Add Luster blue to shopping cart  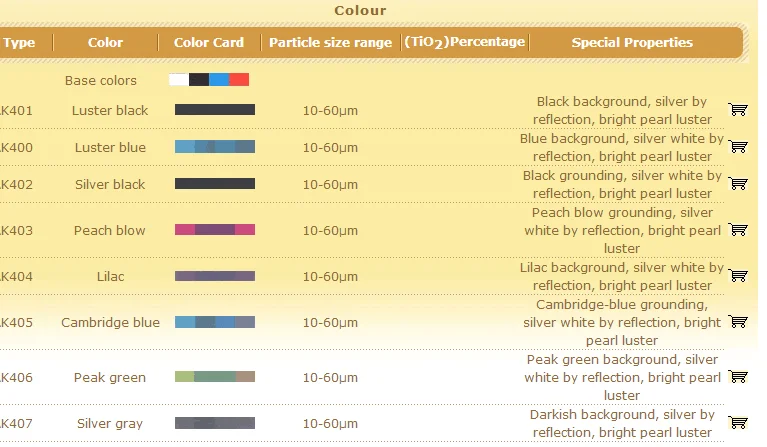(738, 147)
